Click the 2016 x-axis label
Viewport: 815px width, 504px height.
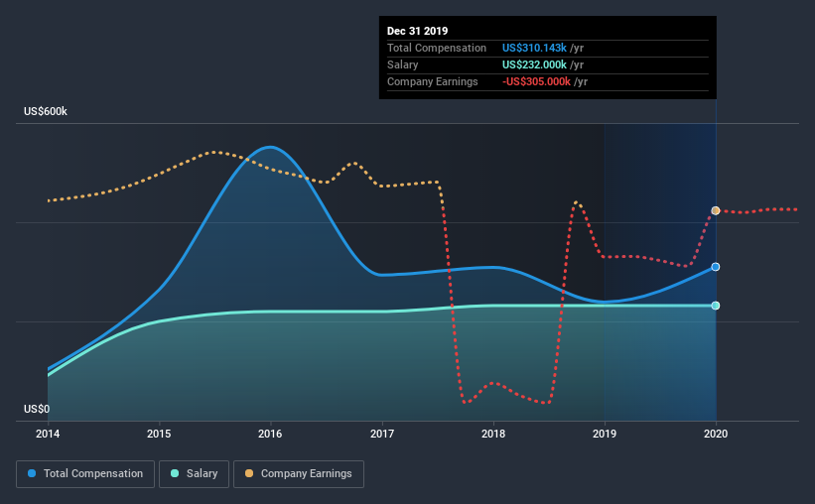[x=270, y=434]
